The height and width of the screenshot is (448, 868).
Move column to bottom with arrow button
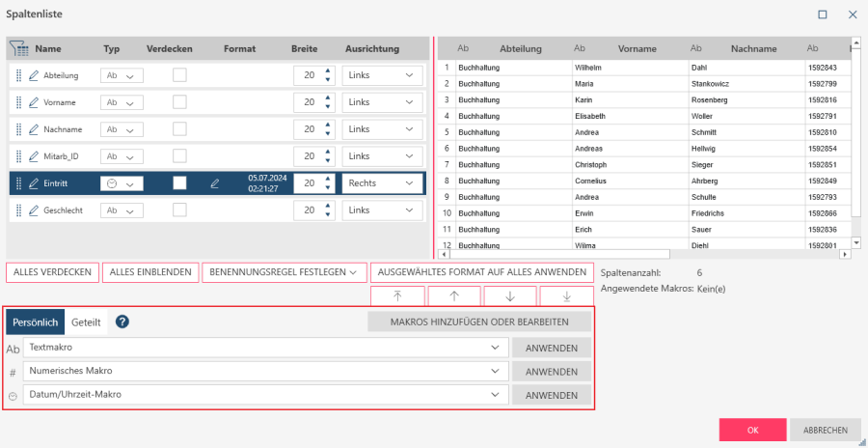point(566,296)
